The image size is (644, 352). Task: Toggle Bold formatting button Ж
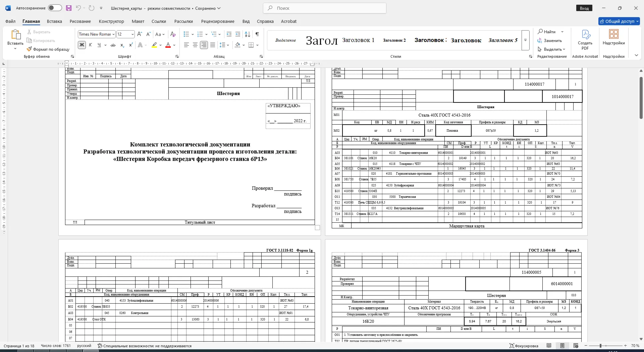tap(82, 45)
